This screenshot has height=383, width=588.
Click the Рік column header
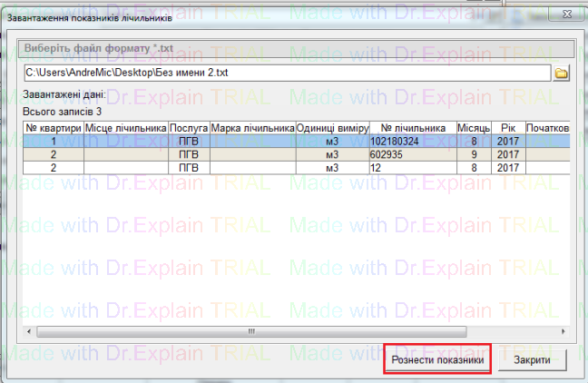point(508,129)
